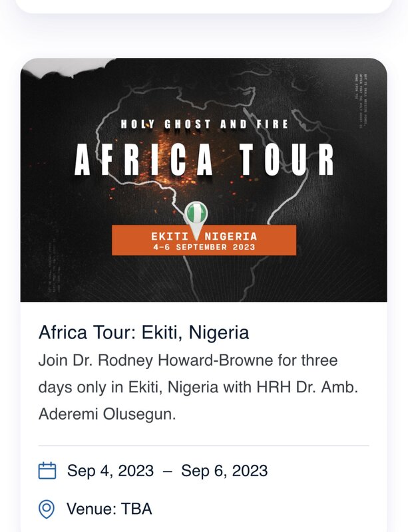Select the orange 'EKITI NIGERIA' label

pyautogui.click(x=203, y=236)
